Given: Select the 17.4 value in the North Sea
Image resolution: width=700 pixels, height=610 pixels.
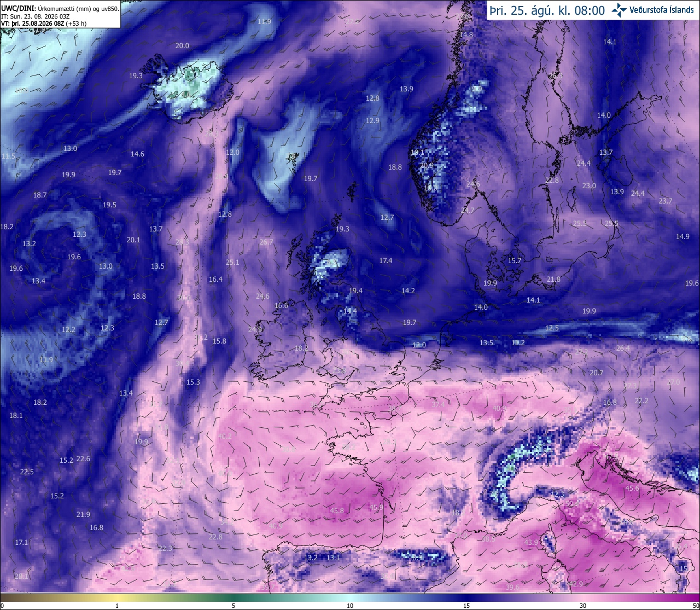Looking at the screenshot, I should pos(386,261).
